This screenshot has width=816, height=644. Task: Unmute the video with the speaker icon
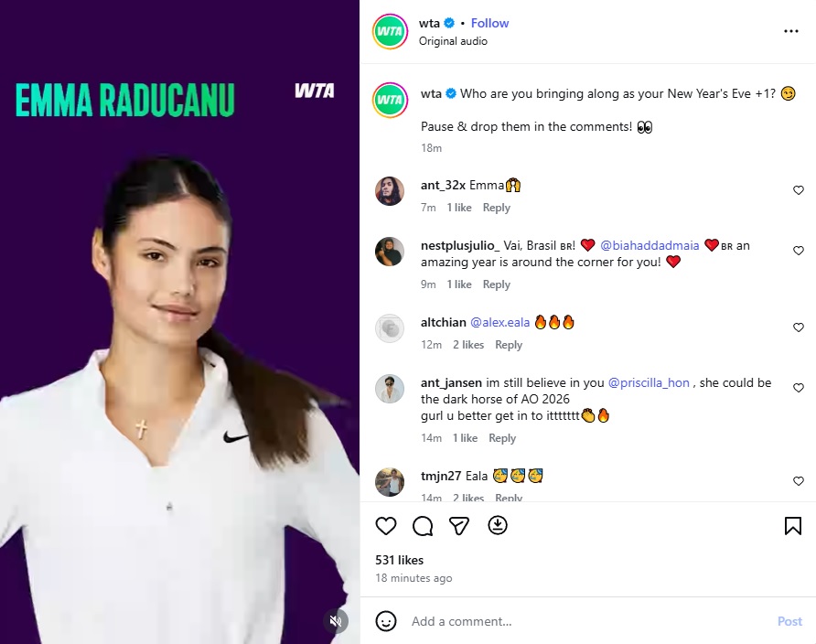[x=336, y=620]
